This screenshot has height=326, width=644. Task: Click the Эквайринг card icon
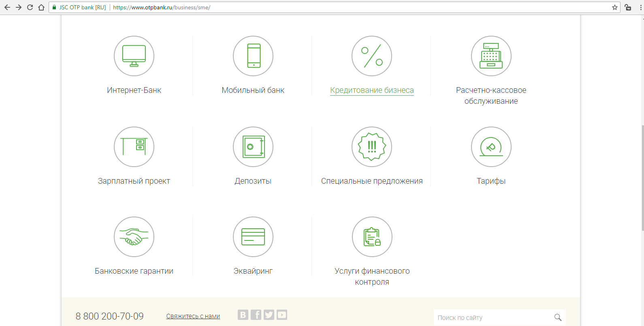pos(253,237)
